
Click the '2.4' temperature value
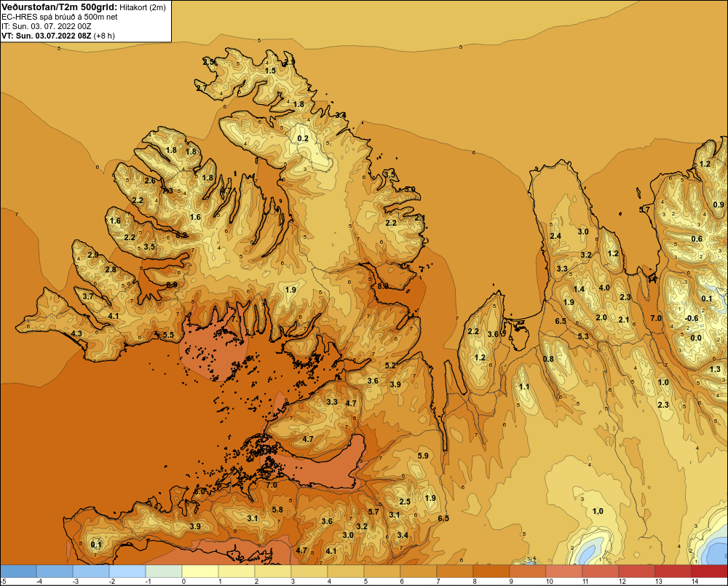click(x=555, y=236)
